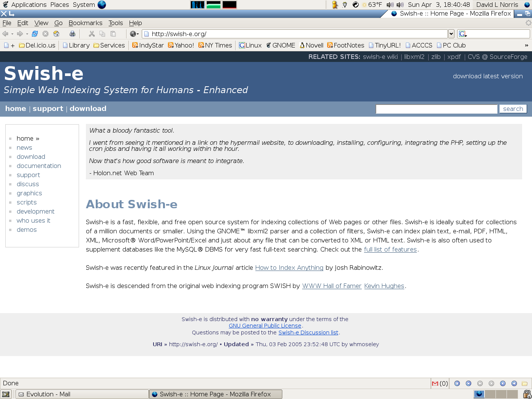Open the GNU General Public License link
This screenshot has width=532, height=399.
(265, 326)
